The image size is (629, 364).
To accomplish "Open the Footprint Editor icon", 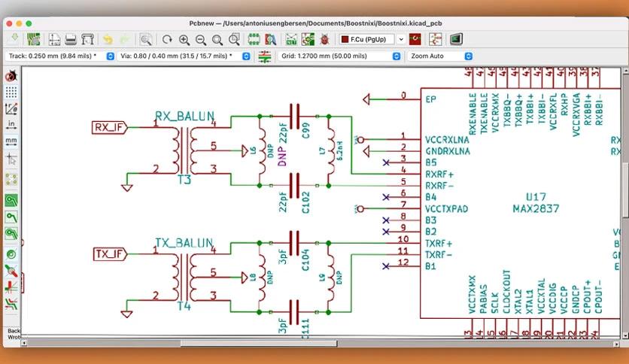I will click(254, 39).
